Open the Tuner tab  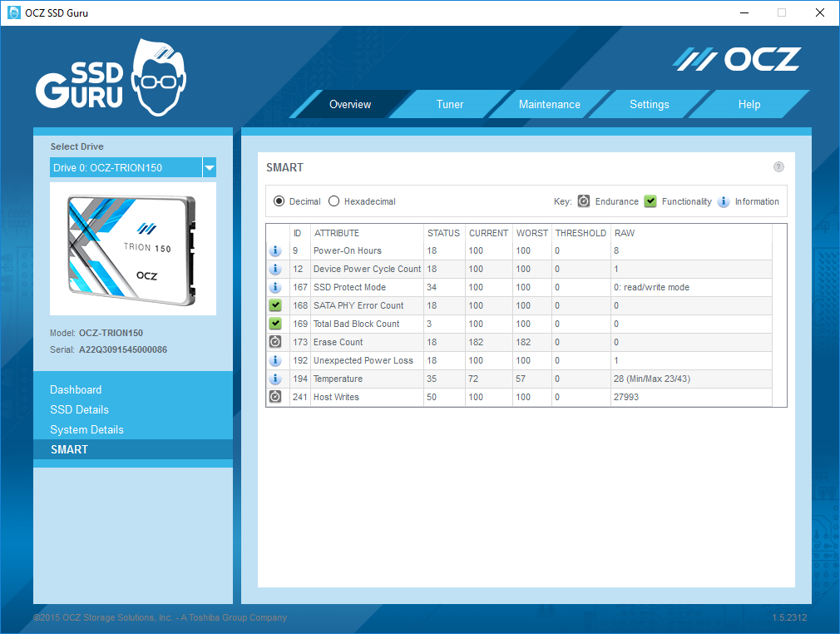(450, 105)
